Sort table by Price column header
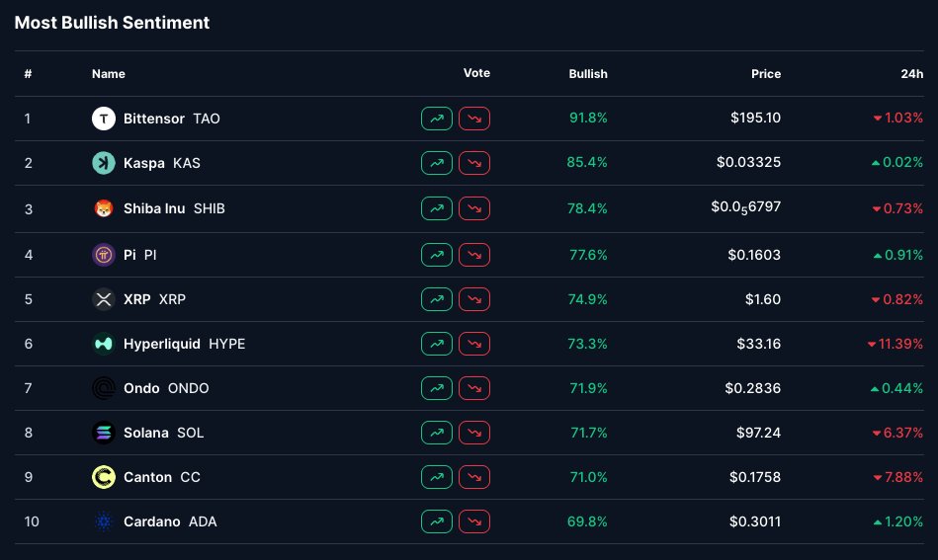The width and height of the screenshot is (938, 560). pyautogui.click(x=765, y=74)
